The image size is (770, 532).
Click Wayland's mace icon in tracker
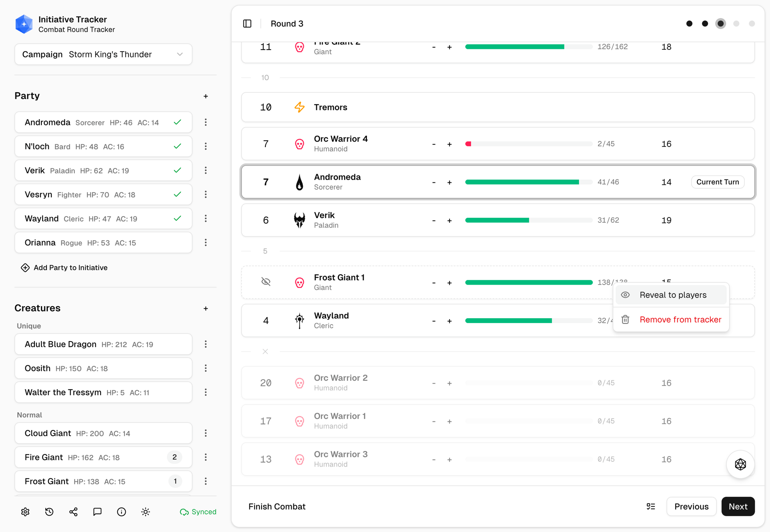[300, 321]
